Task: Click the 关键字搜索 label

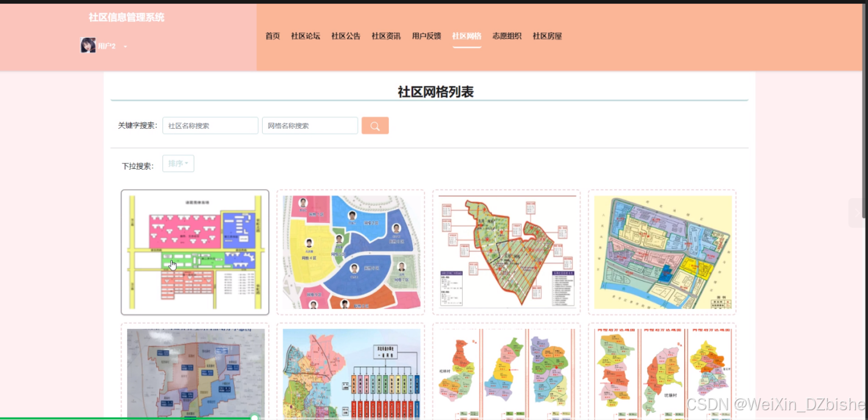Action: point(138,126)
